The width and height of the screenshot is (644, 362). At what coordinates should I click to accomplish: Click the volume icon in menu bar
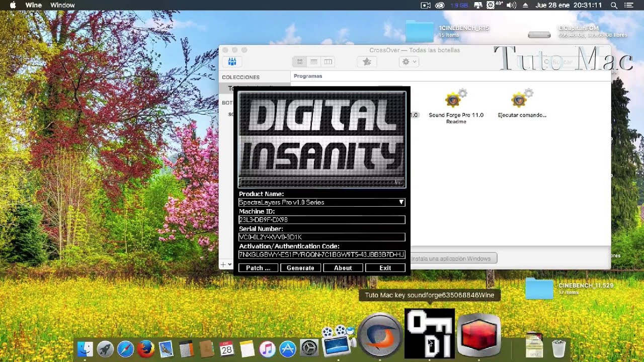(511, 5)
